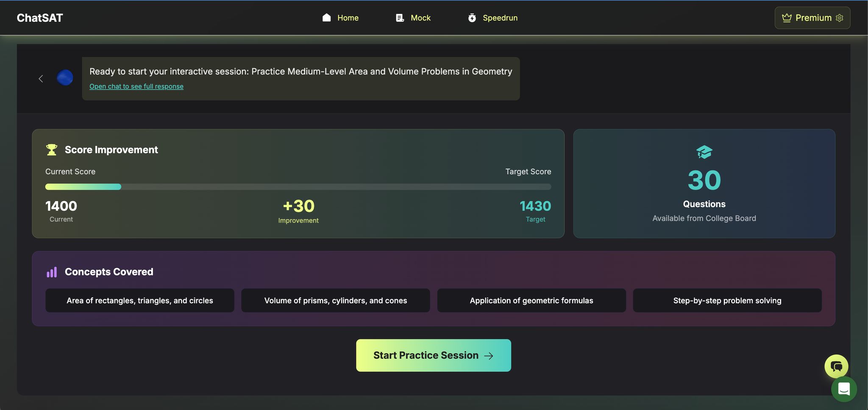This screenshot has width=868, height=410.
Task: Go to the Home tab
Action: tap(348, 18)
